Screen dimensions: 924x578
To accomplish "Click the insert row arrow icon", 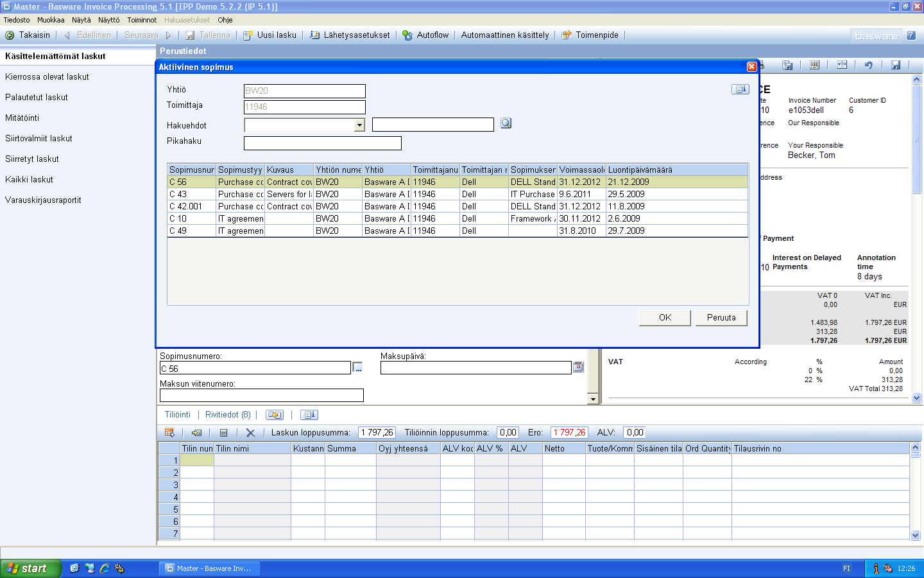I will click(x=197, y=433).
